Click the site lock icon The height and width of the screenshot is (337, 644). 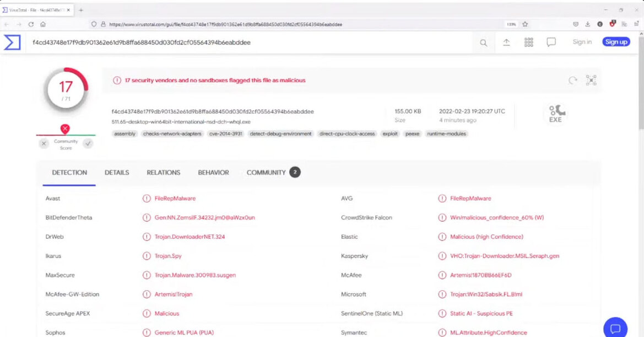[x=103, y=24]
